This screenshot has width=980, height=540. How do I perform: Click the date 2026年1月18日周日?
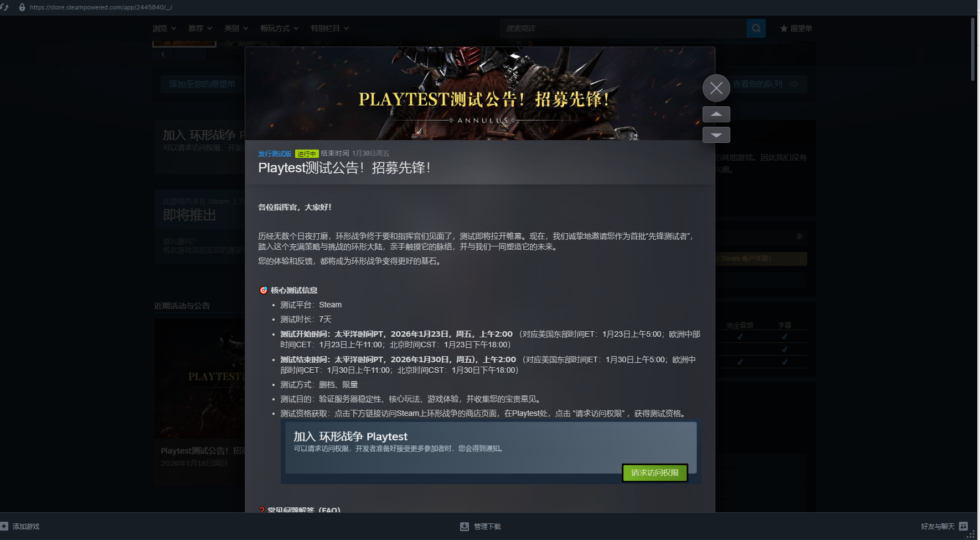[194, 463]
